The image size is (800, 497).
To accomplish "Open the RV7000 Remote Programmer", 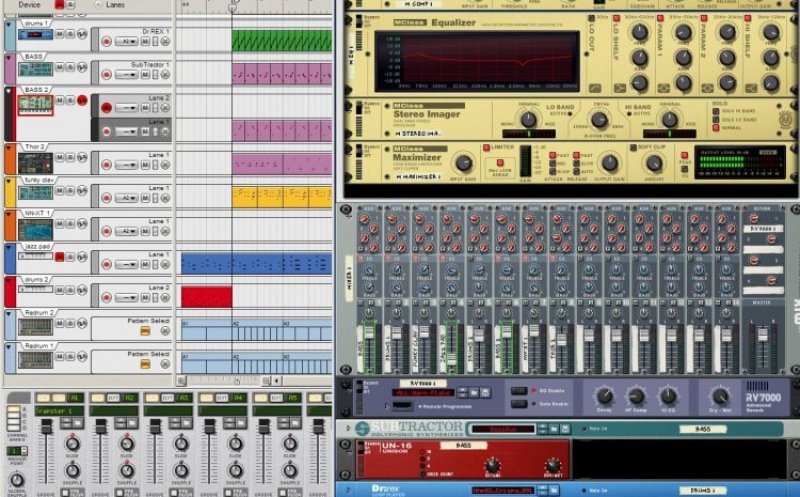I will click(x=403, y=406).
